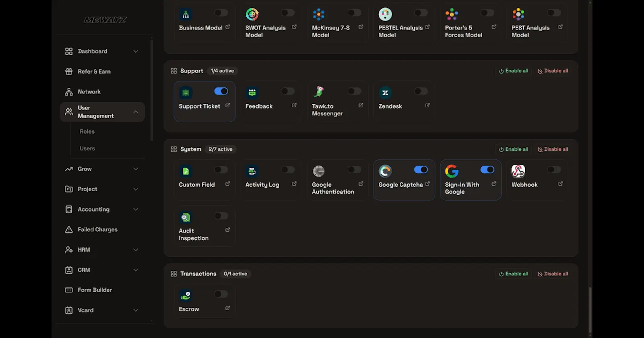Switch on the Escrow toggle
Image resolution: width=644 pixels, height=338 pixels.
[221, 294]
